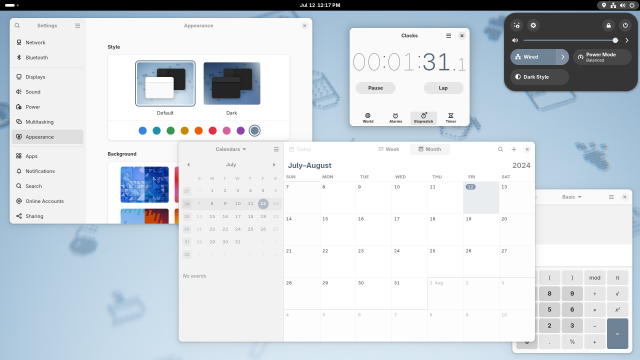The height and width of the screenshot is (360, 640).
Task: Select July 15 in month grid
Action: 338,229
